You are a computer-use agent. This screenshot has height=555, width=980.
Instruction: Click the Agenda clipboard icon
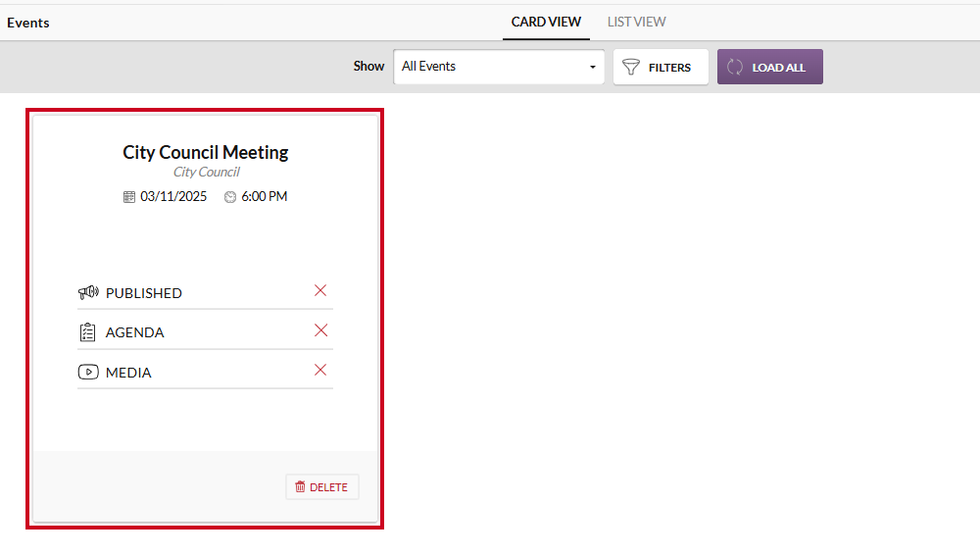tap(87, 332)
